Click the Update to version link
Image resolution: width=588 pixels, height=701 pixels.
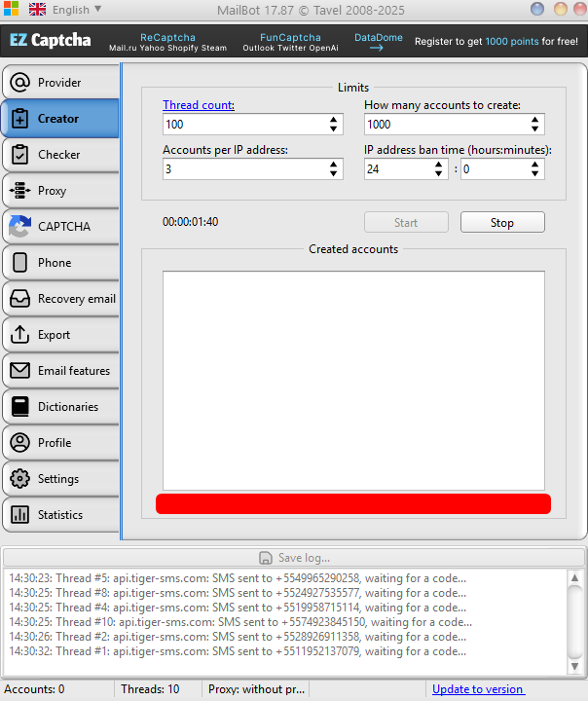478,689
